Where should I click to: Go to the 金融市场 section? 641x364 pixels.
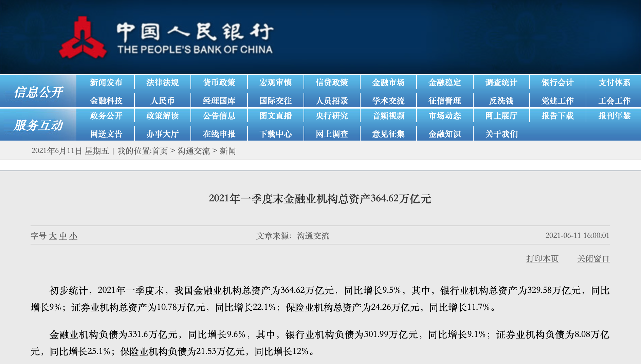[388, 83]
